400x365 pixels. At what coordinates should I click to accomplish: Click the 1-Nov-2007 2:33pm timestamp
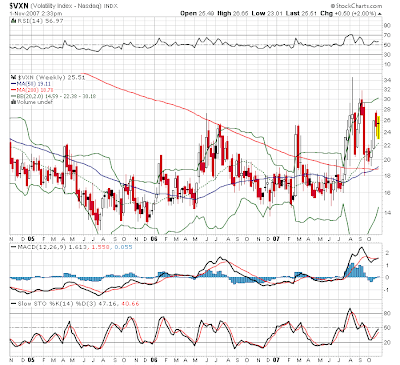click(x=36, y=14)
